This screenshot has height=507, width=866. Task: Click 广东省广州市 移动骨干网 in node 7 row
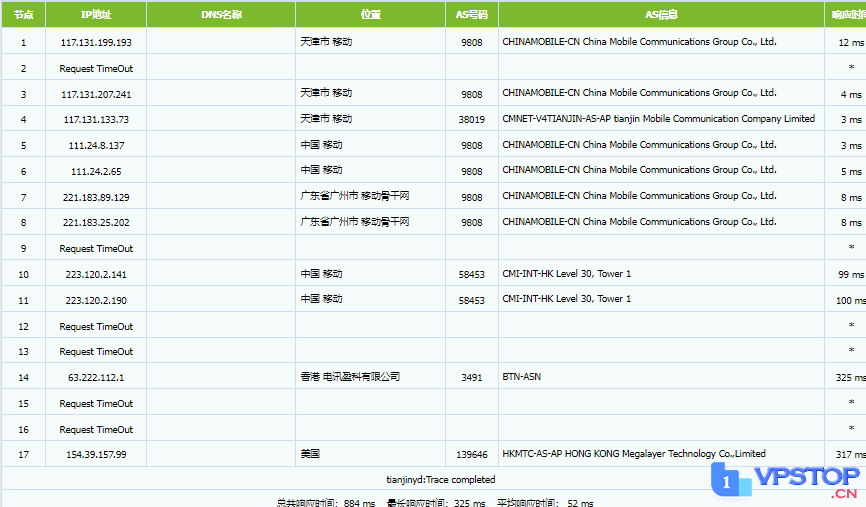(x=355, y=196)
